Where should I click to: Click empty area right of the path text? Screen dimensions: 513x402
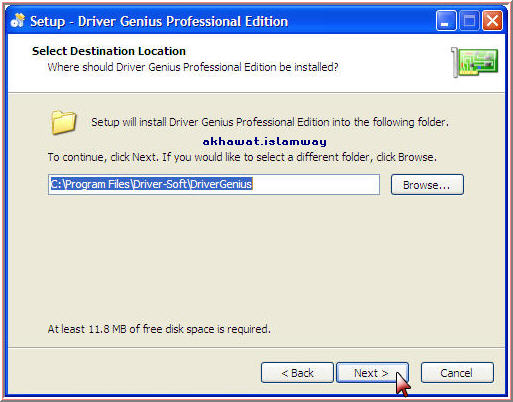coord(315,184)
